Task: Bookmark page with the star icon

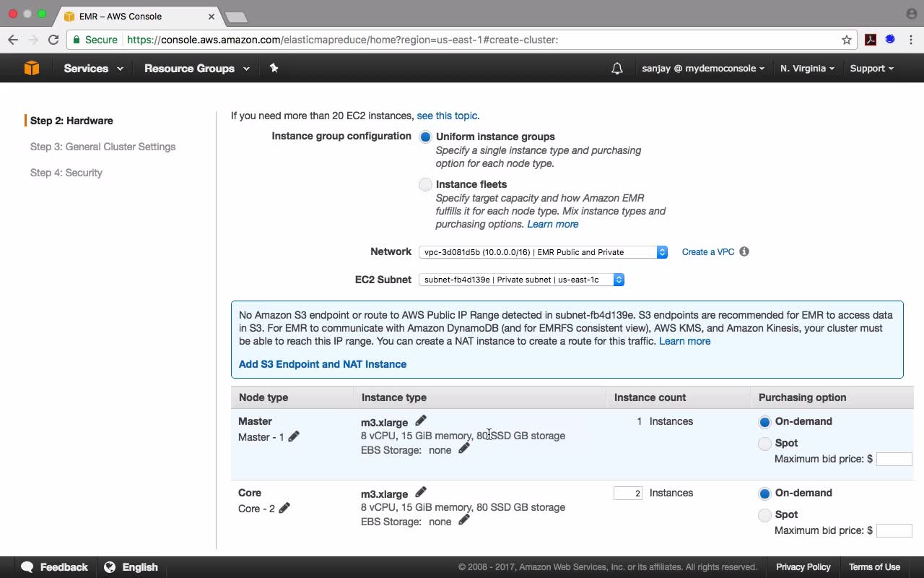Action: tap(847, 40)
